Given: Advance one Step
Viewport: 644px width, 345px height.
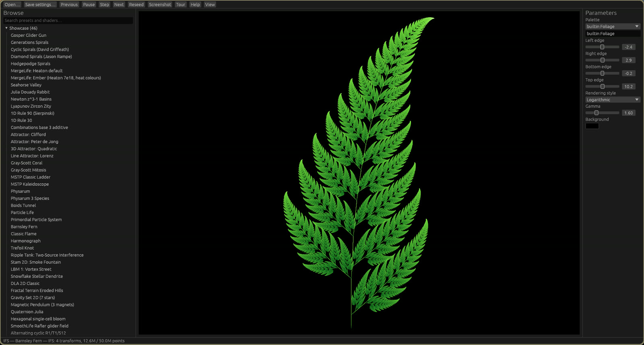Looking at the screenshot, I should click(105, 4).
